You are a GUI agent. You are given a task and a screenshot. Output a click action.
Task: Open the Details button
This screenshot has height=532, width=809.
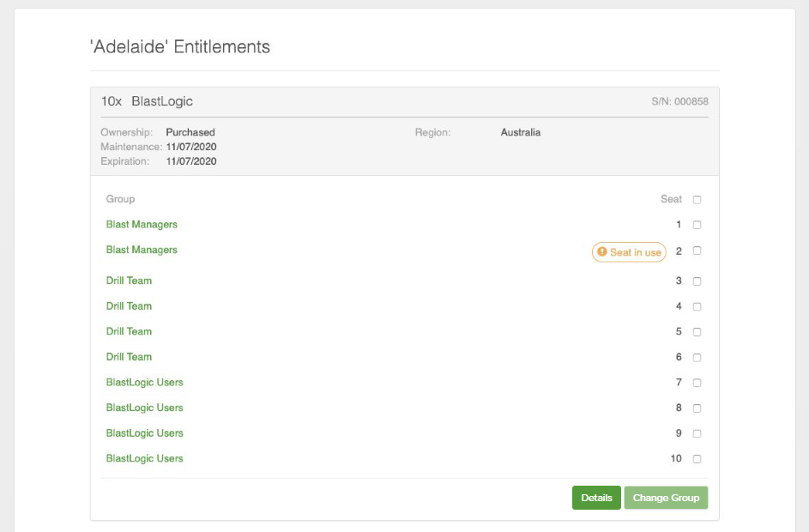596,498
